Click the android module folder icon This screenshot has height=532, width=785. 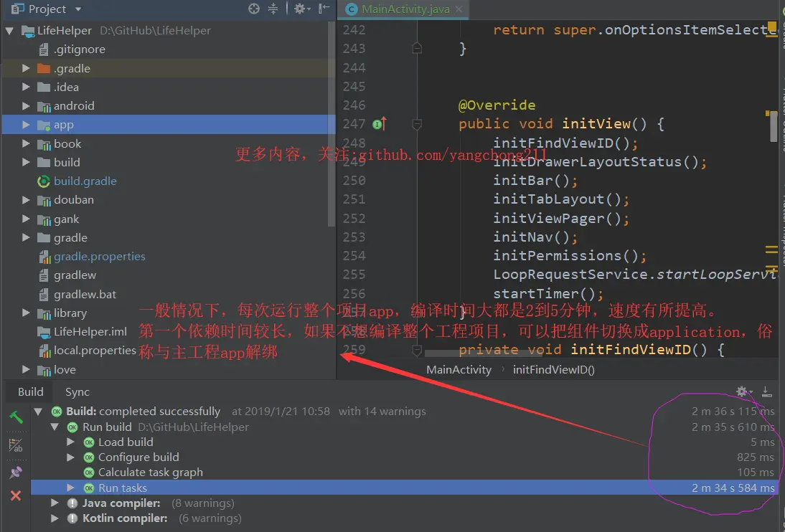(x=44, y=106)
